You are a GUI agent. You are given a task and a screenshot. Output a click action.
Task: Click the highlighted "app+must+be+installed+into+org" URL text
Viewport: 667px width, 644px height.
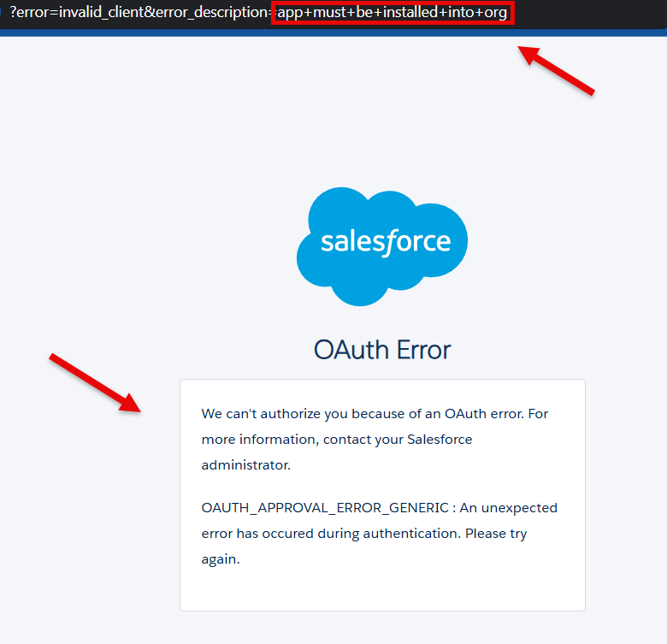[392, 14]
